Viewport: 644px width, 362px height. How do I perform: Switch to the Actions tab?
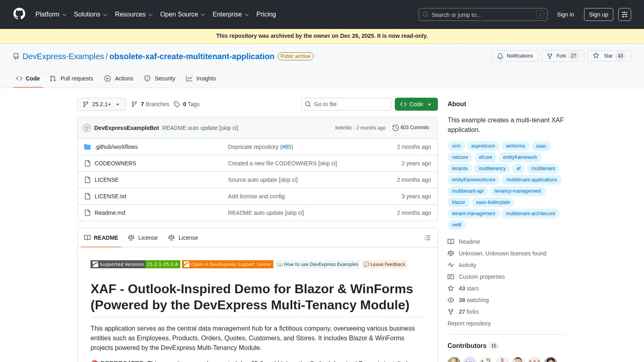point(119,78)
